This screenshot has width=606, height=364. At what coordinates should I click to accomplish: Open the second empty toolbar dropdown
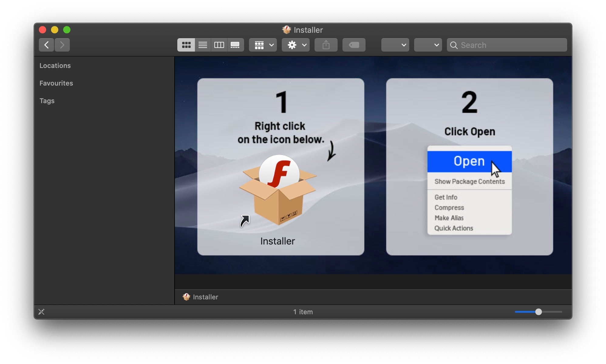click(x=428, y=45)
